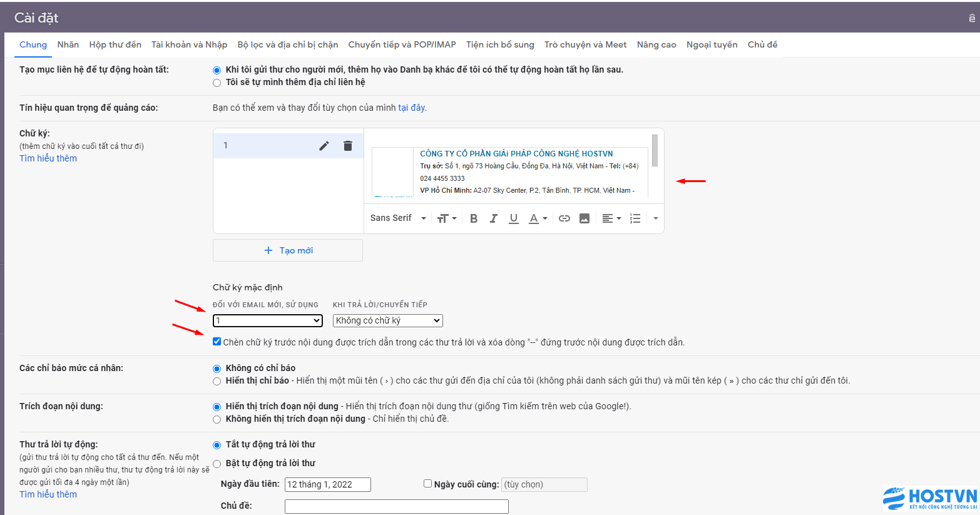Insert a link into the signature
The width and height of the screenshot is (980, 515).
pos(564,218)
